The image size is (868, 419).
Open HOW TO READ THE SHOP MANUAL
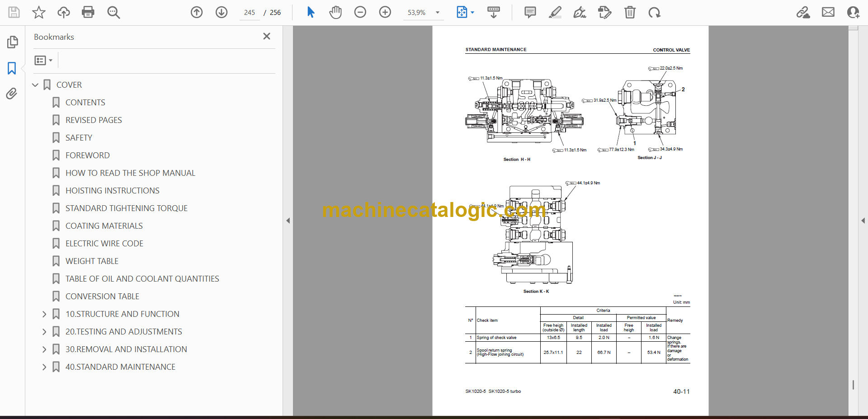pos(130,173)
